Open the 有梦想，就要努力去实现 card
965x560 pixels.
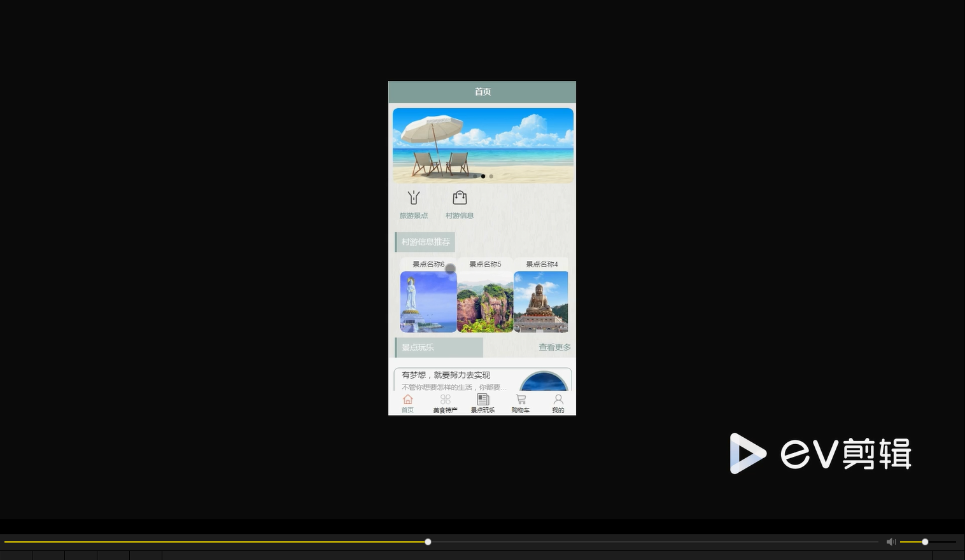tap(482, 379)
